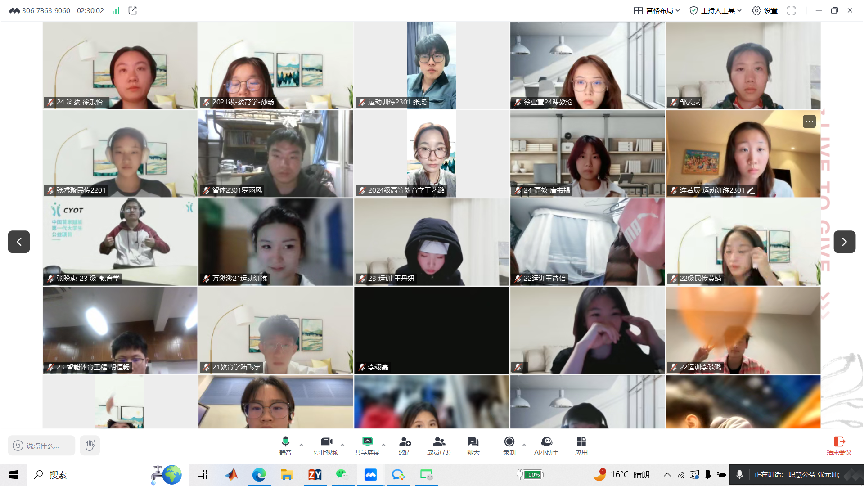Click the chat message input box

42,445
